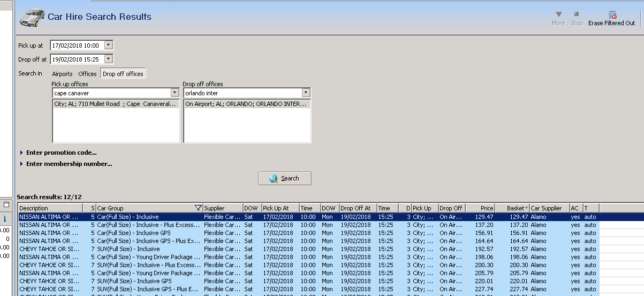The height and width of the screenshot is (296, 644).
Task: Open the Drop off offices combo dropdown
Action: [306, 93]
